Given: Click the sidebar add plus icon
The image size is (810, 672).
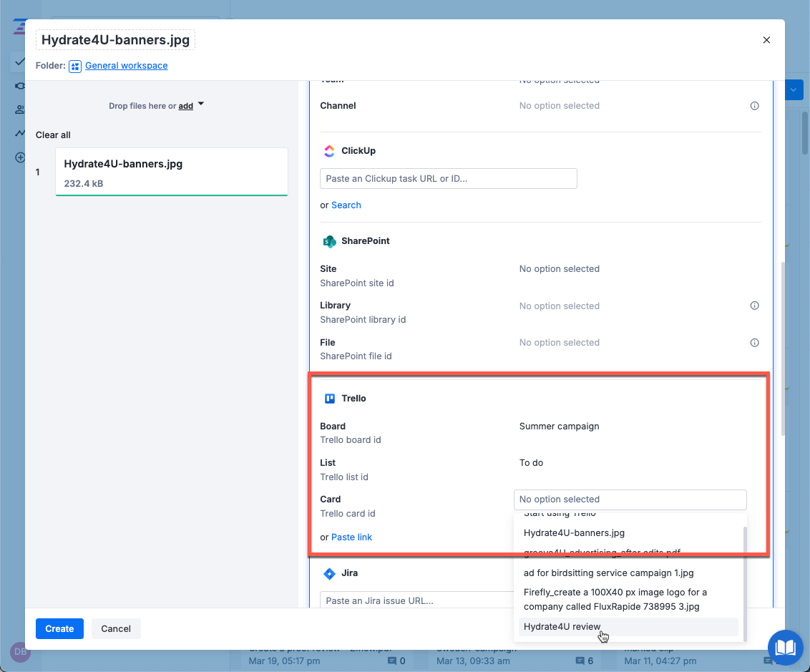Looking at the screenshot, I should [20, 157].
